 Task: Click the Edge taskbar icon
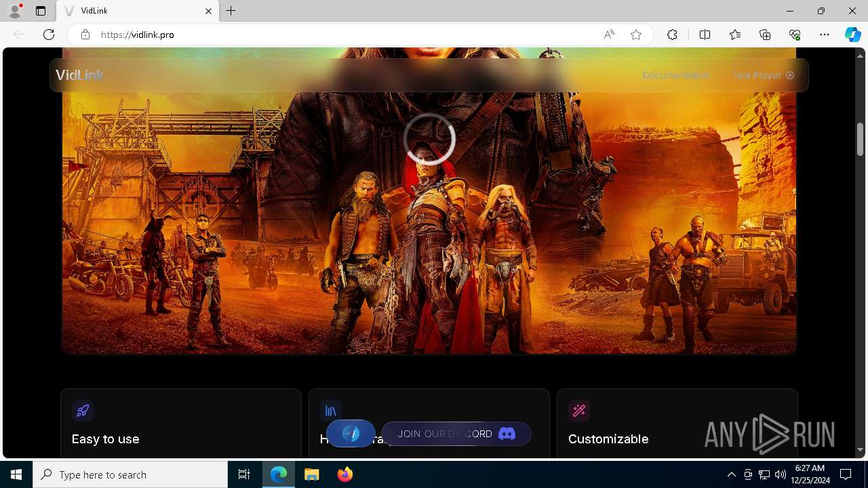pos(279,474)
